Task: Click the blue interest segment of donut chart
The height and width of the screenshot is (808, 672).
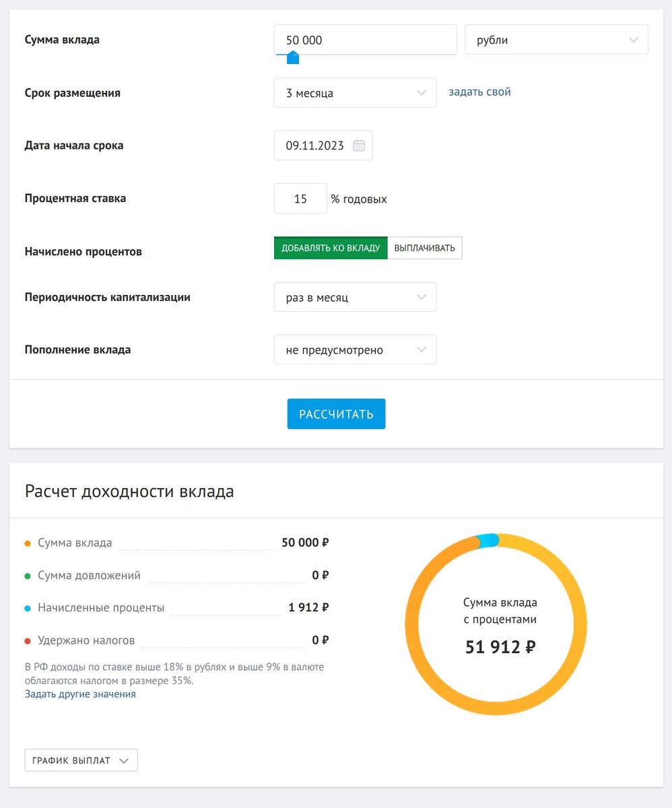Action: coord(488,541)
